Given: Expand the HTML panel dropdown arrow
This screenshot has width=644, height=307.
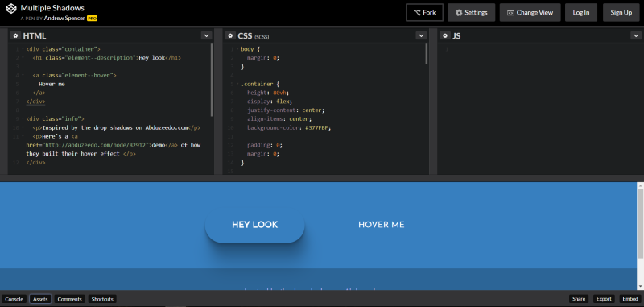Looking at the screenshot, I should (207, 35).
